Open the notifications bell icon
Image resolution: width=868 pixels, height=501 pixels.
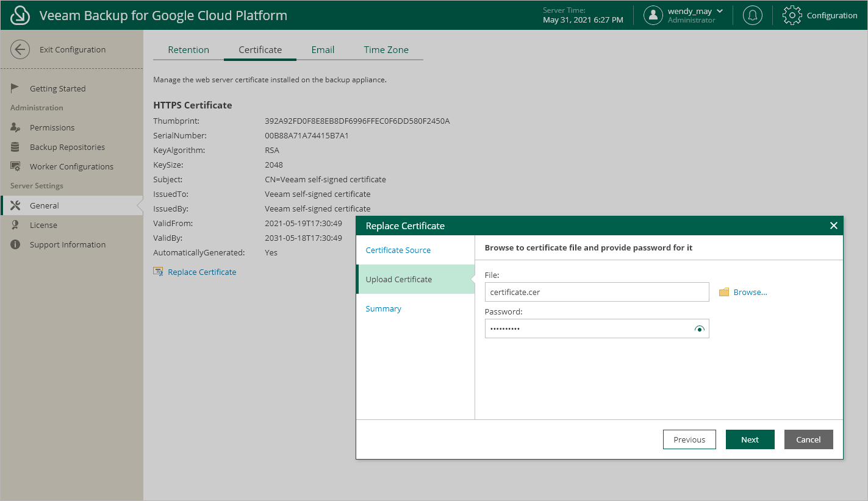coord(753,15)
